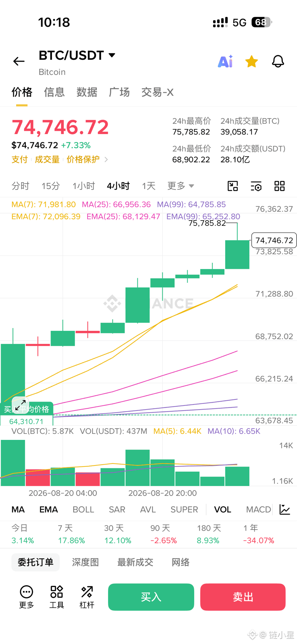Screen dimensions: 297x644
Task: Open the 更多 intervals dropdown
Action: pos(181,186)
